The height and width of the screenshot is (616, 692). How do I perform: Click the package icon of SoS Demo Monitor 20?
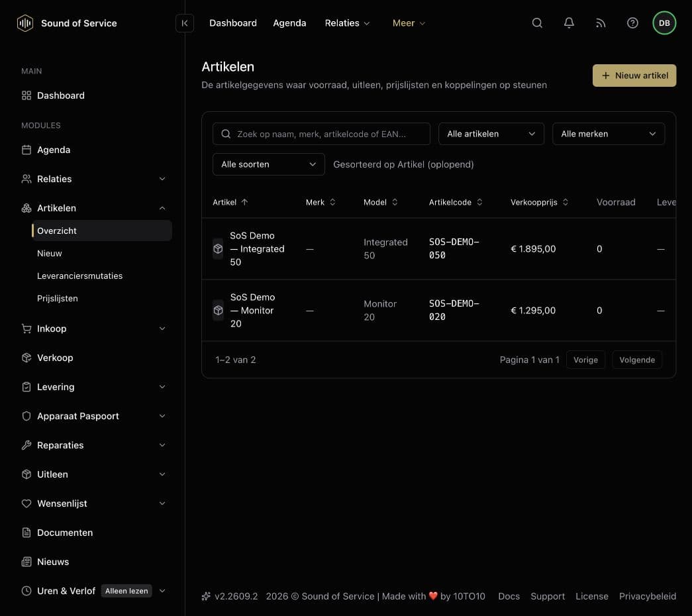pyautogui.click(x=218, y=311)
